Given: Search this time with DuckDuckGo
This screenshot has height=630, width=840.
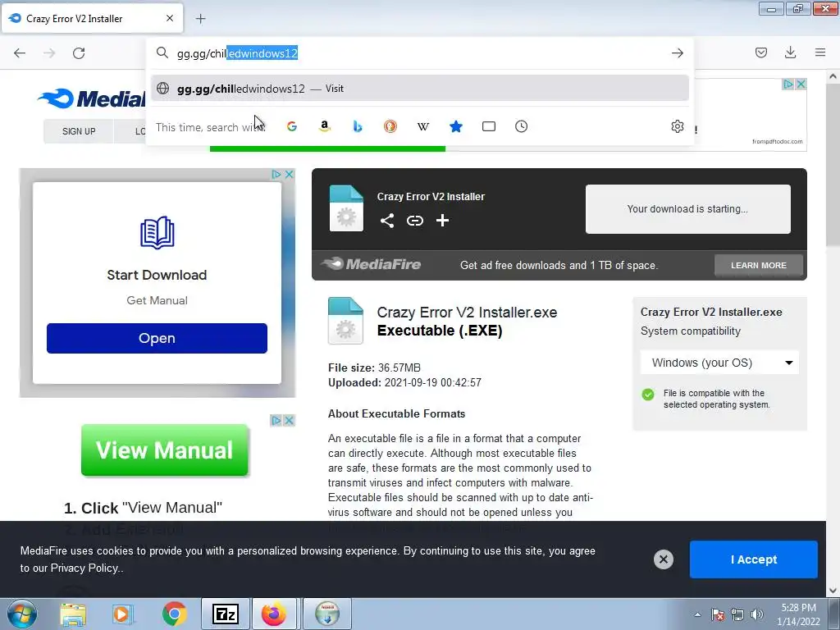Looking at the screenshot, I should tap(390, 126).
